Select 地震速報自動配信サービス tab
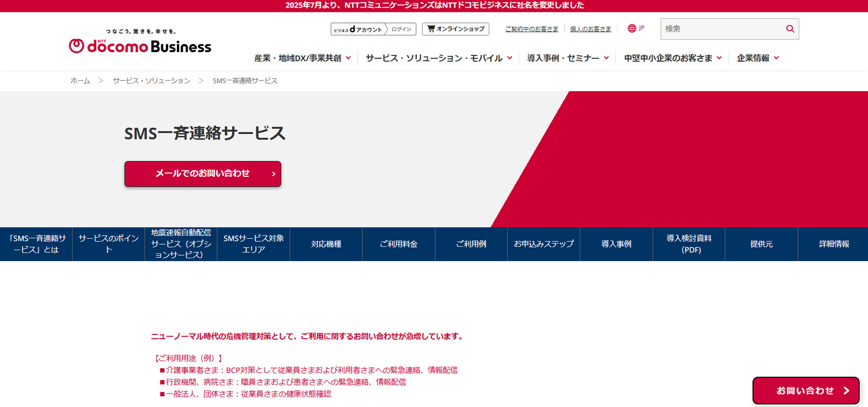The image size is (868, 407). point(181,244)
